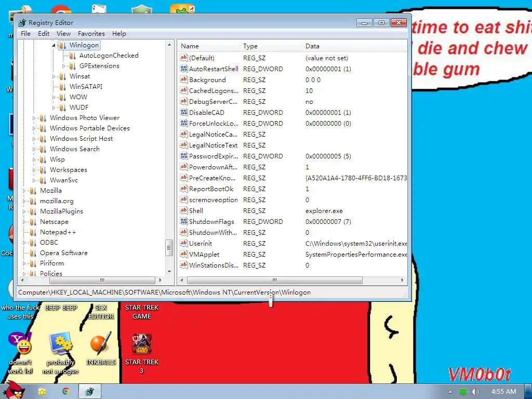
Task: Click values pane horizontal scroll-right arrow
Action: coord(402,280)
